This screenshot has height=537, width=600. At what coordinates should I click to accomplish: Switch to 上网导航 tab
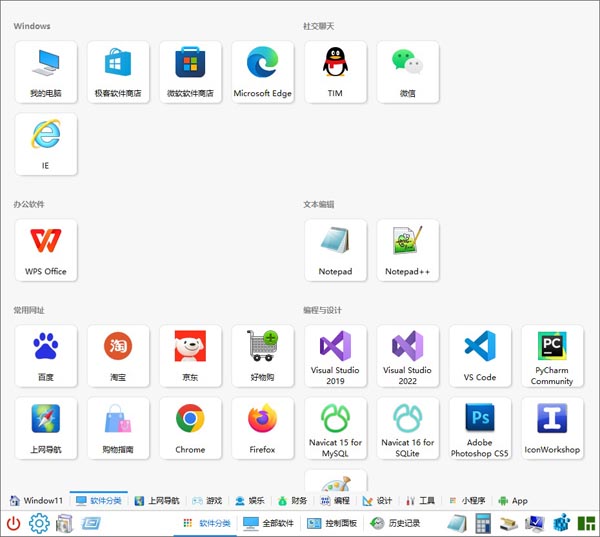pyautogui.click(x=157, y=501)
